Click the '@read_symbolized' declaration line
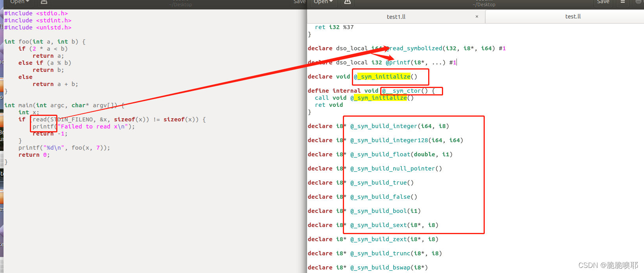 407,48
